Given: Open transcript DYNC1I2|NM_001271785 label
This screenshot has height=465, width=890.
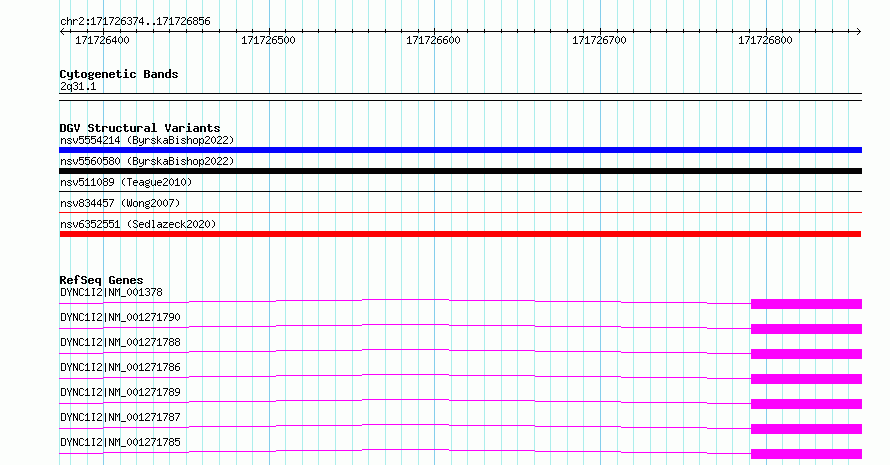Looking at the screenshot, I should 120,442.
